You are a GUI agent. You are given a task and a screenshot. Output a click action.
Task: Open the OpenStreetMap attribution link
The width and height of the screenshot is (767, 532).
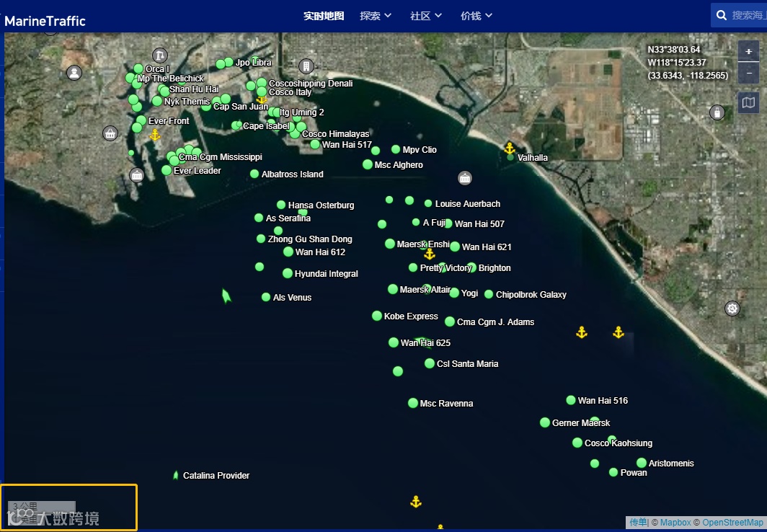tap(732, 523)
